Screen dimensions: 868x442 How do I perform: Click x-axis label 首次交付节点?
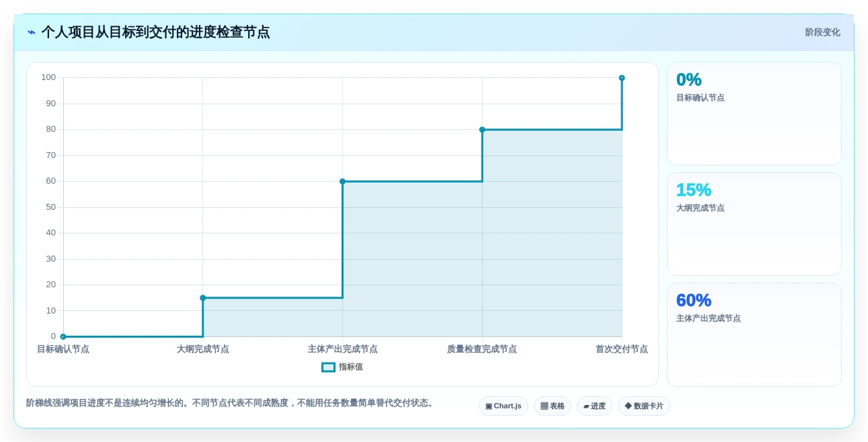point(622,349)
